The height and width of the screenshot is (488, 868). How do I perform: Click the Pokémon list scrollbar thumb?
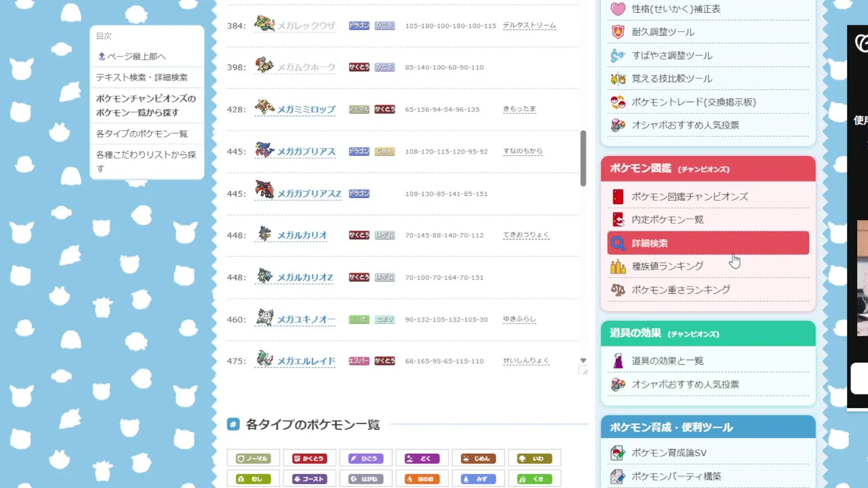click(583, 158)
